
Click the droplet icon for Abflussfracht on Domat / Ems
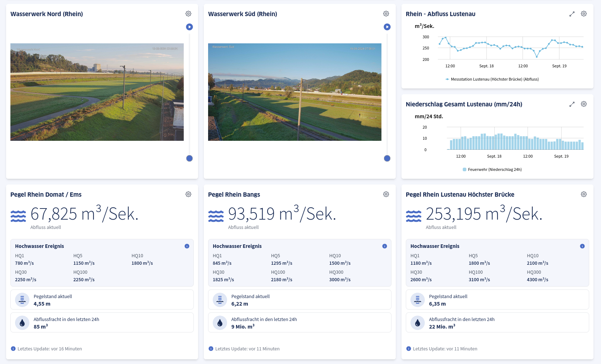click(x=22, y=322)
